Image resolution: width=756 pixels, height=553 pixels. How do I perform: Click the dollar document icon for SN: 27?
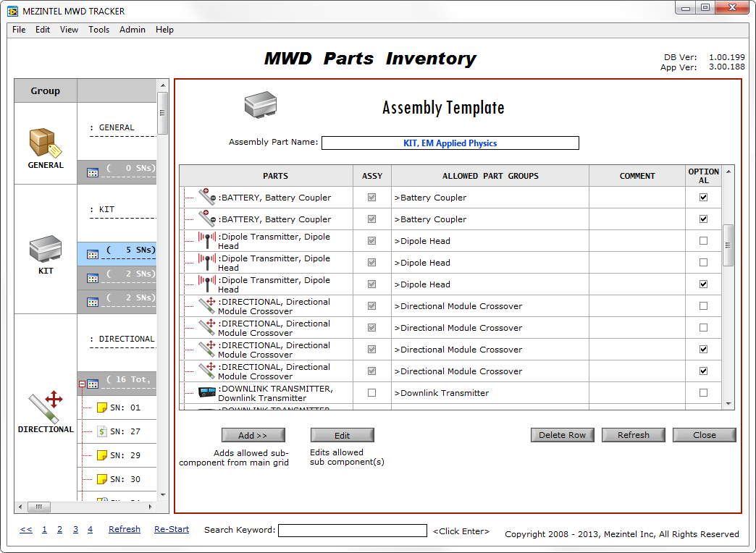point(101,431)
